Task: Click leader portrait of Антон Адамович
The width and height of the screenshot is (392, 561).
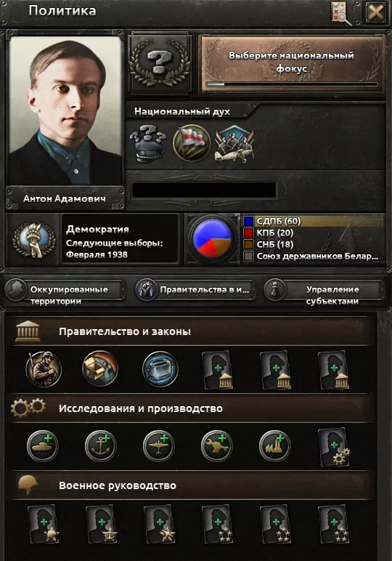Action: point(65,110)
